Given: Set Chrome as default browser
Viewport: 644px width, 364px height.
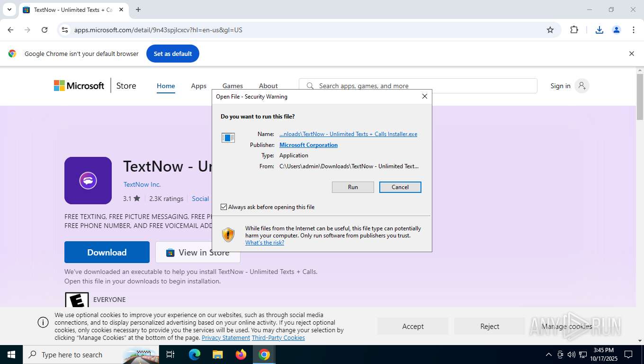Looking at the screenshot, I should click(173, 54).
